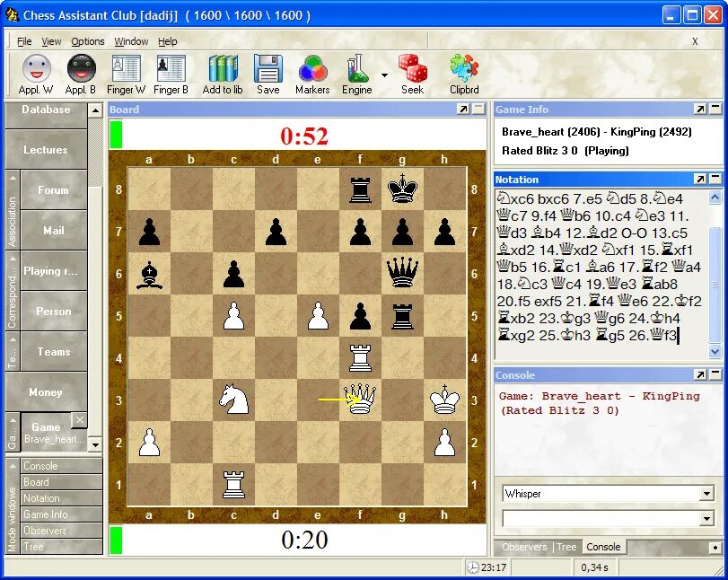Toggle the Notation mode window
This screenshot has width=728, height=580.
click(x=61, y=498)
